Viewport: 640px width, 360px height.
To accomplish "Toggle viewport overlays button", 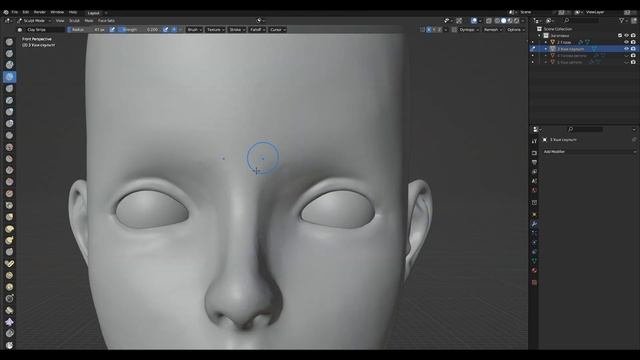I will pyautogui.click(x=474, y=20).
